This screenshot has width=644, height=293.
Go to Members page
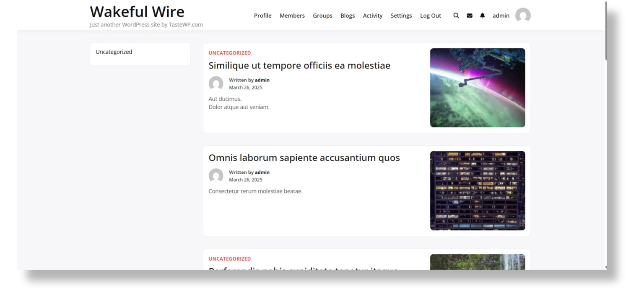tap(292, 16)
